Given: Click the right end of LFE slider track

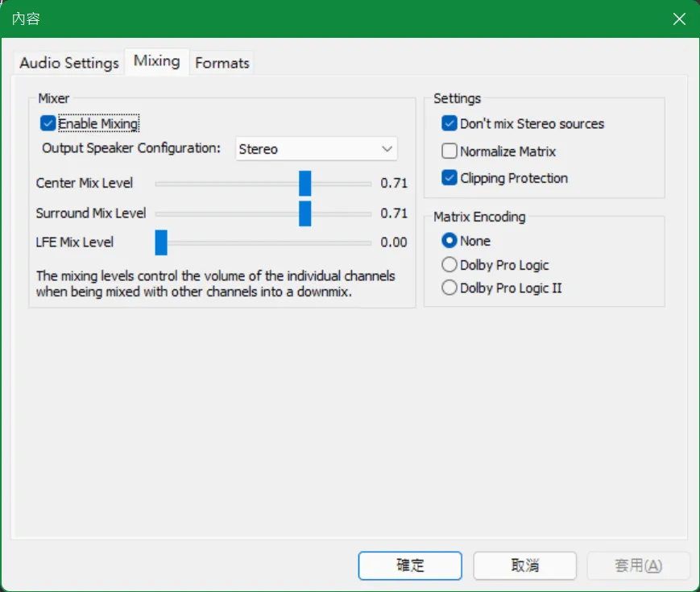Looking at the screenshot, I should [367, 242].
